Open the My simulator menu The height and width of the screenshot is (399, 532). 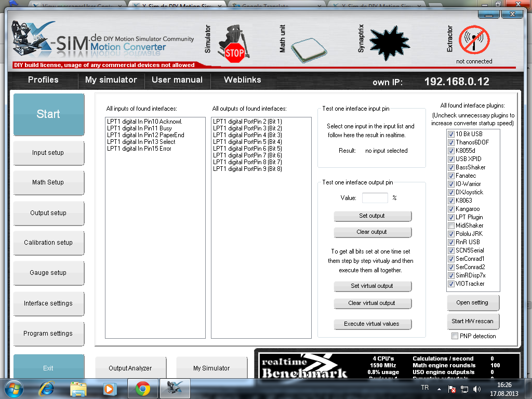[111, 79]
